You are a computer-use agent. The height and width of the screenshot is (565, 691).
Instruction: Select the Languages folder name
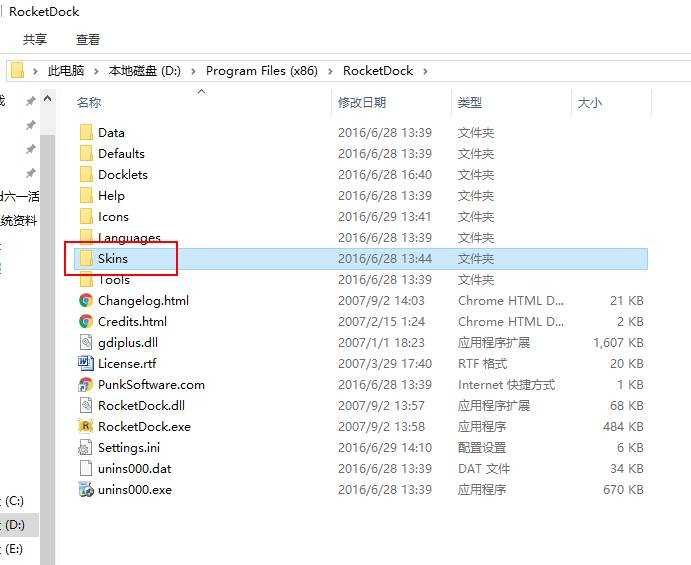(x=129, y=238)
